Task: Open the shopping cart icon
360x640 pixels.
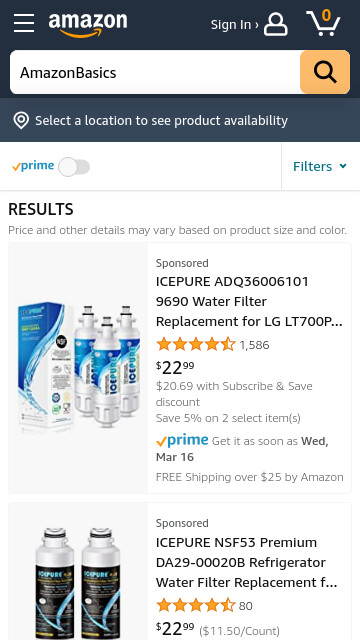Action: pos(323,22)
